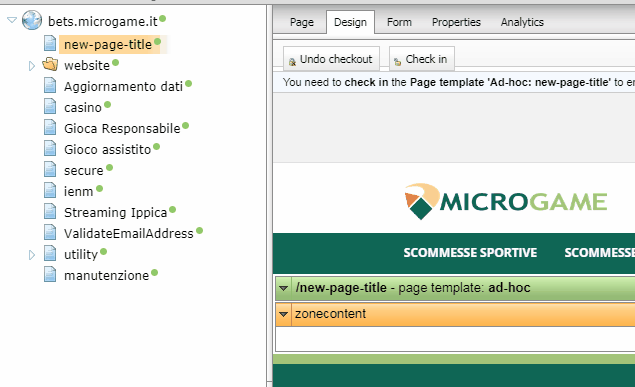Click the Microgame logo in the page preview

tap(505, 201)
